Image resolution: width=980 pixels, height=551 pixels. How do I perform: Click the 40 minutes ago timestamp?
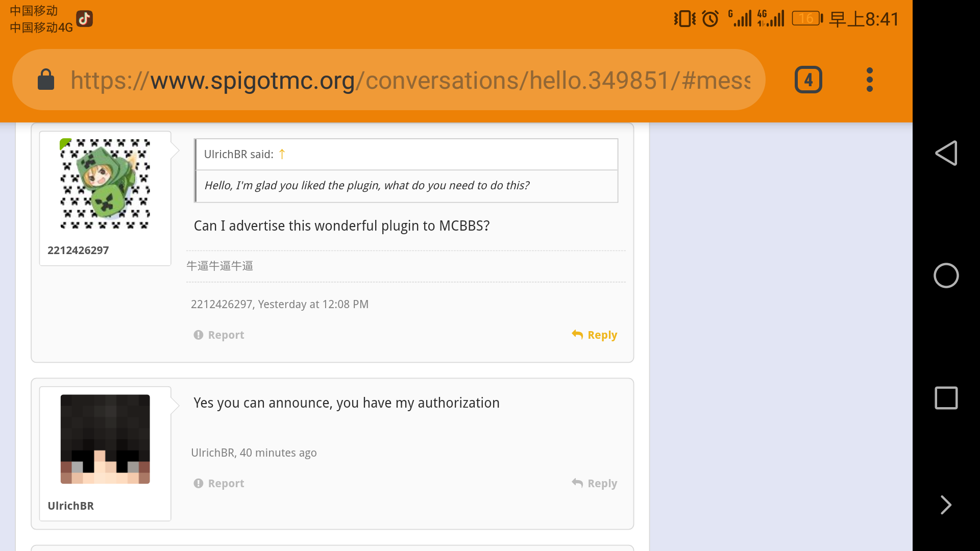(278, 453)
